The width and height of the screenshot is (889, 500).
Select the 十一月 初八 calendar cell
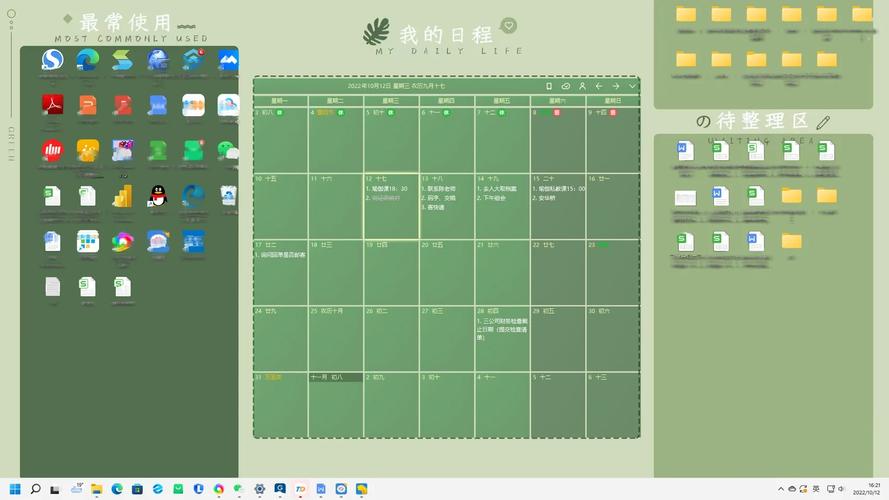[x=336, y=405]
